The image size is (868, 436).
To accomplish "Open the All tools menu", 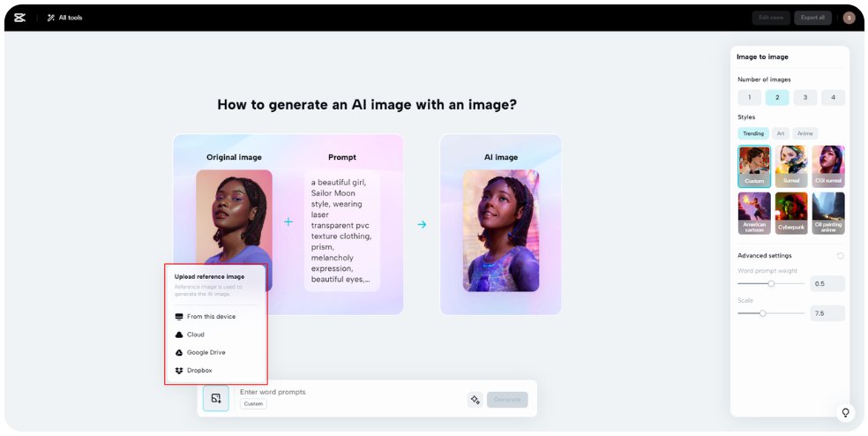I will tap(64, 18).
